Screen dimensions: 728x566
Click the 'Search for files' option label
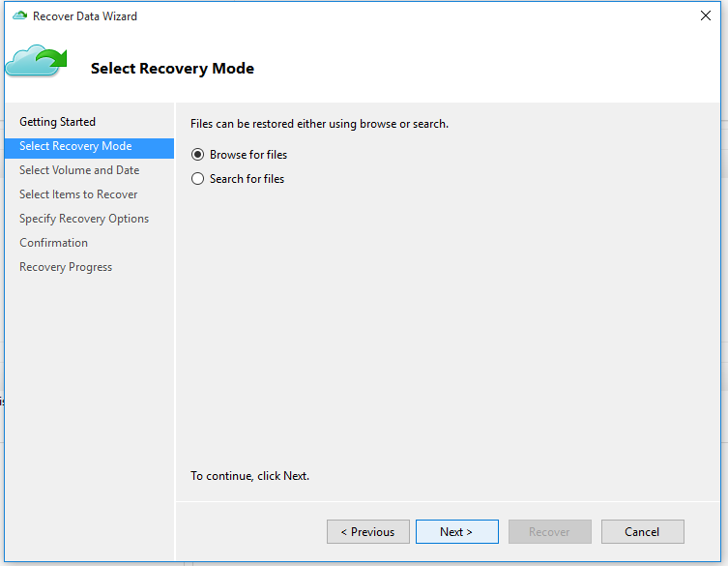tap(247, 179)
